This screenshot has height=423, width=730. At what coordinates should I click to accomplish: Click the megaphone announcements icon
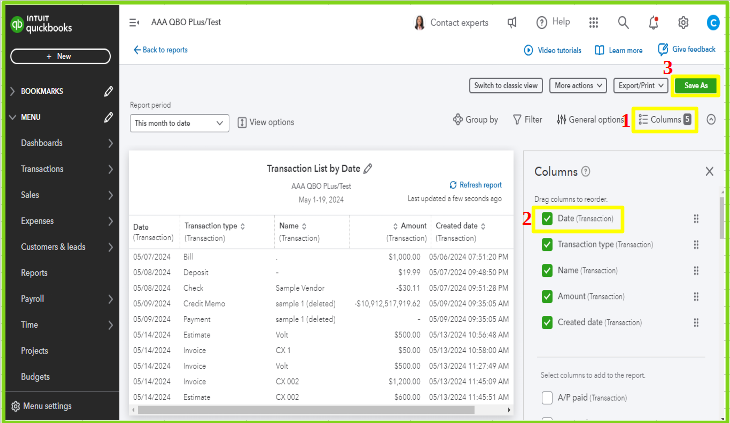coord(512,22)
